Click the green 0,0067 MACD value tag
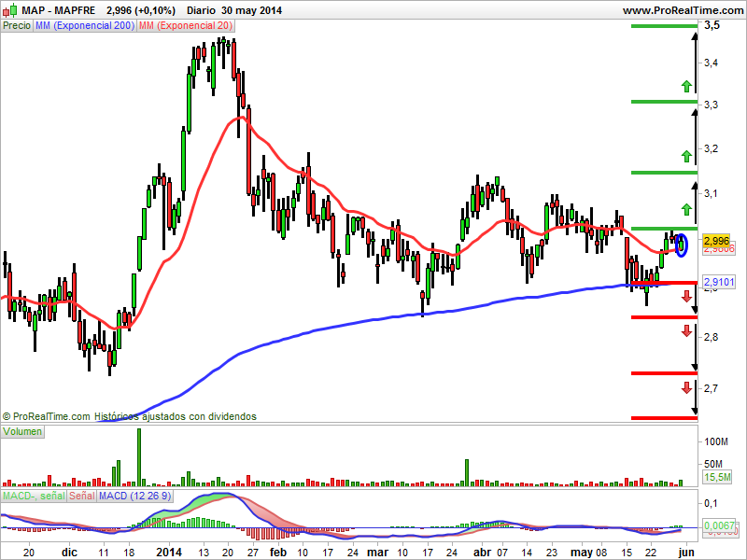Viewport: 747px width, 560px height. [719, 525]
